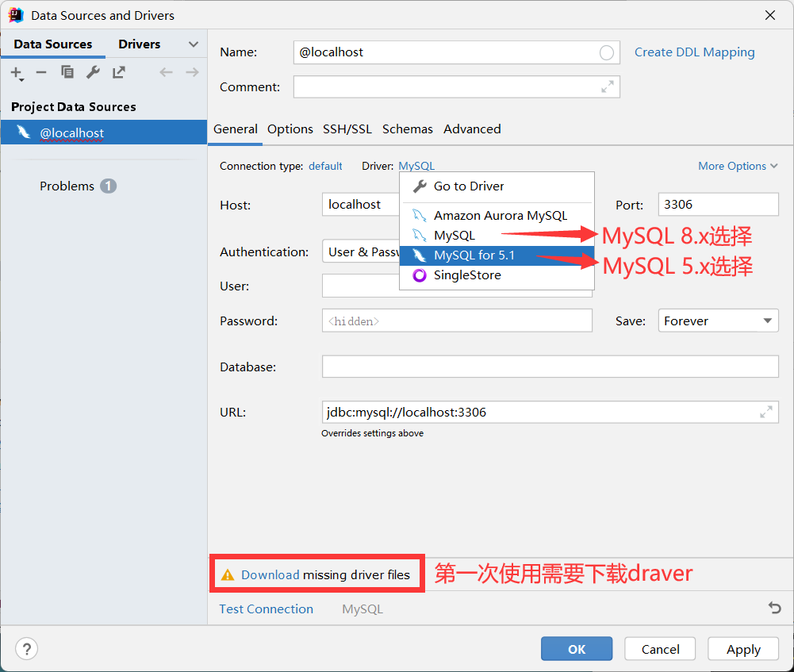Open the Options tab

click(x=290, y=129)
